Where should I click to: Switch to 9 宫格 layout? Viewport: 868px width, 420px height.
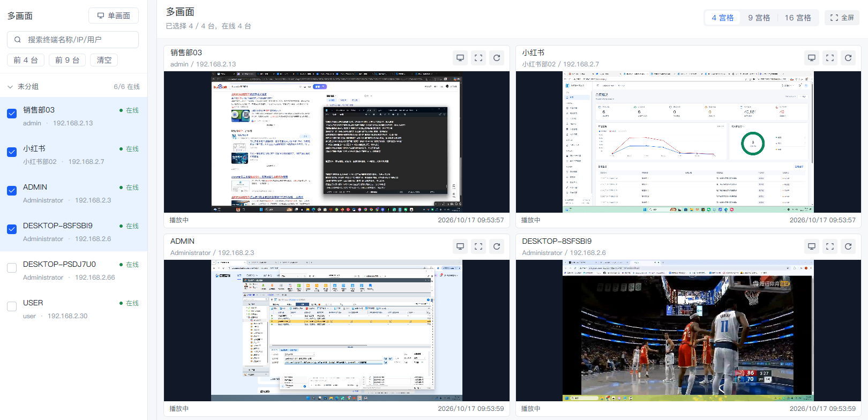(x=759, y=18)
